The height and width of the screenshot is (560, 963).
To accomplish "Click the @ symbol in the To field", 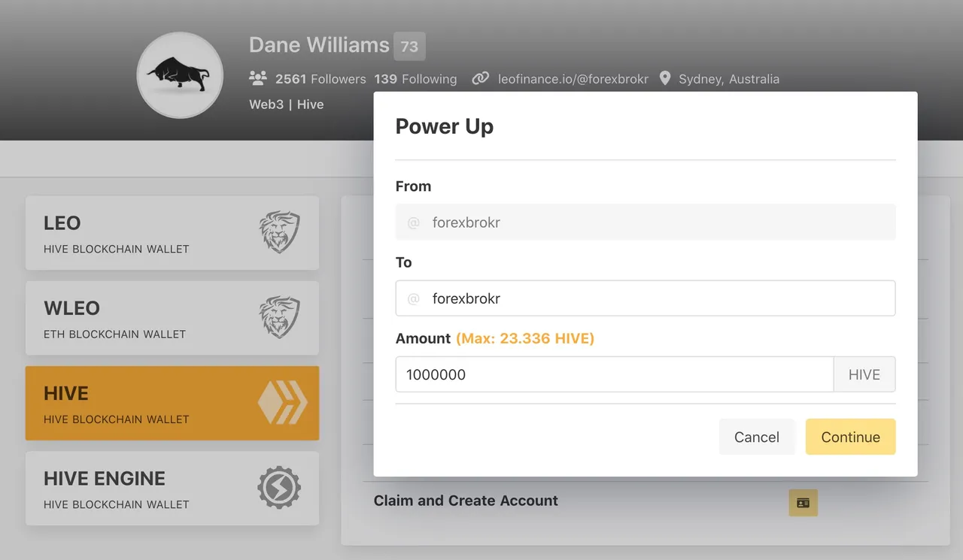I will (x=413, y=299).
